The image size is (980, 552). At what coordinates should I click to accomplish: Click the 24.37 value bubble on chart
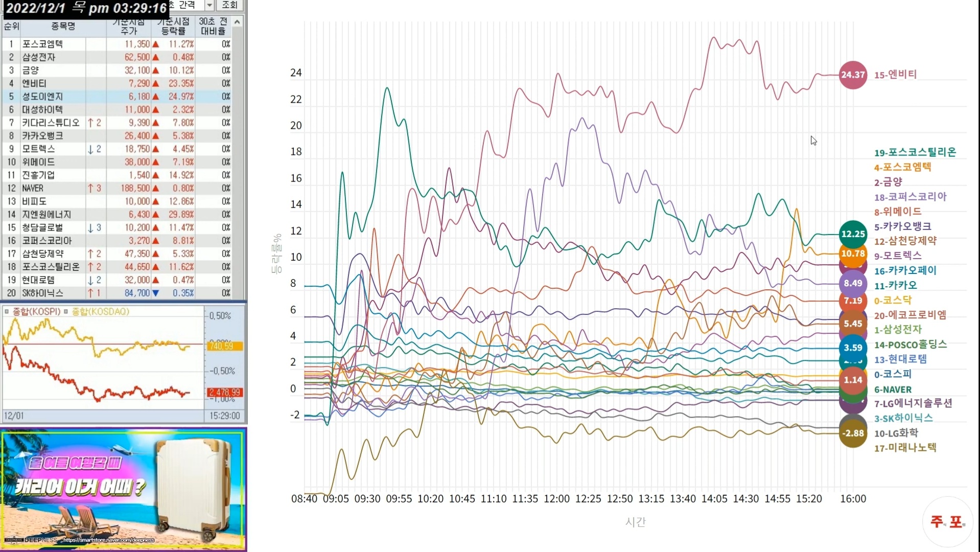(x=853, y=75)
